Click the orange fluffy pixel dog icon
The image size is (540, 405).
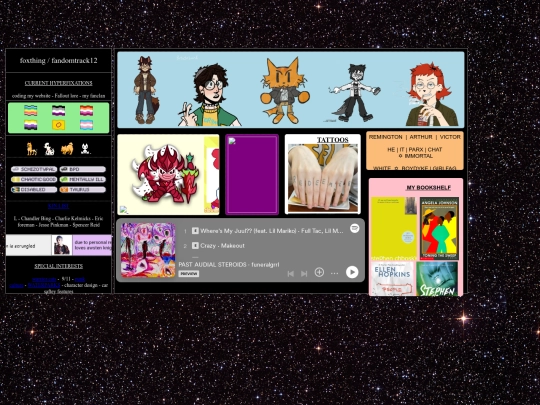pyautogui.click(x=67, y=149)
